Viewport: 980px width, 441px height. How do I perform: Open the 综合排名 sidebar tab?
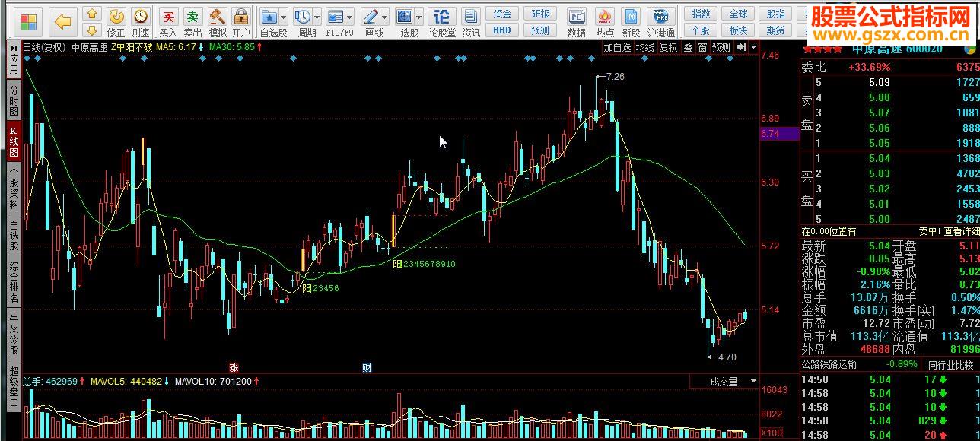coord(14,282)
